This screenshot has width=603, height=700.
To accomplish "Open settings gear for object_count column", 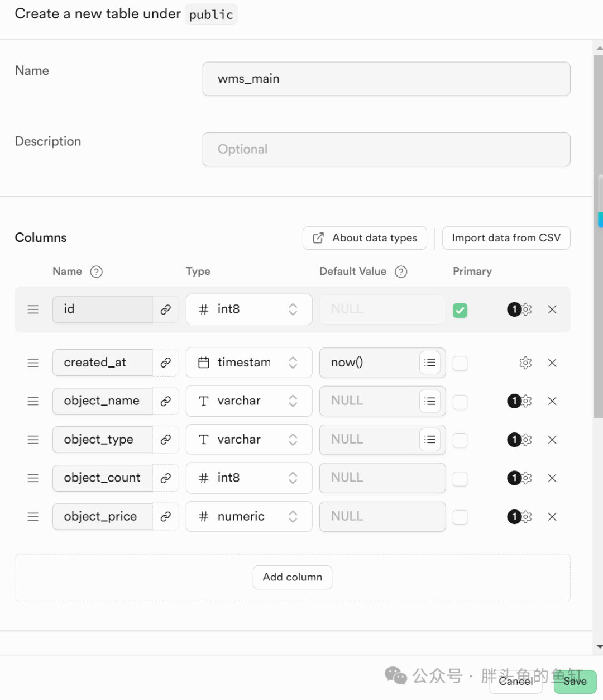I will coord(525,478).
